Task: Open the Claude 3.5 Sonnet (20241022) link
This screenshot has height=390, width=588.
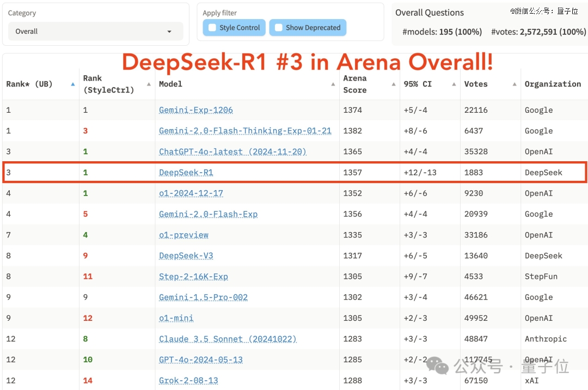Action: [x=228, y=339]
